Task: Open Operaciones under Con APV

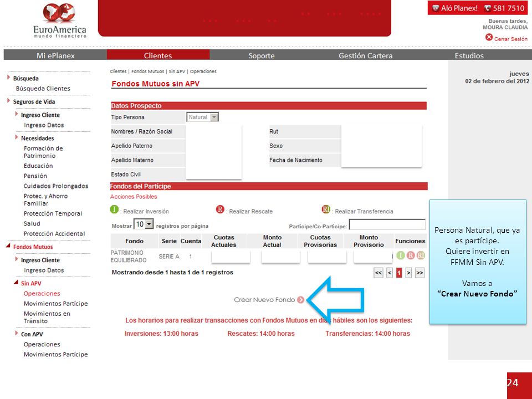Action: (x=42, y=344)
